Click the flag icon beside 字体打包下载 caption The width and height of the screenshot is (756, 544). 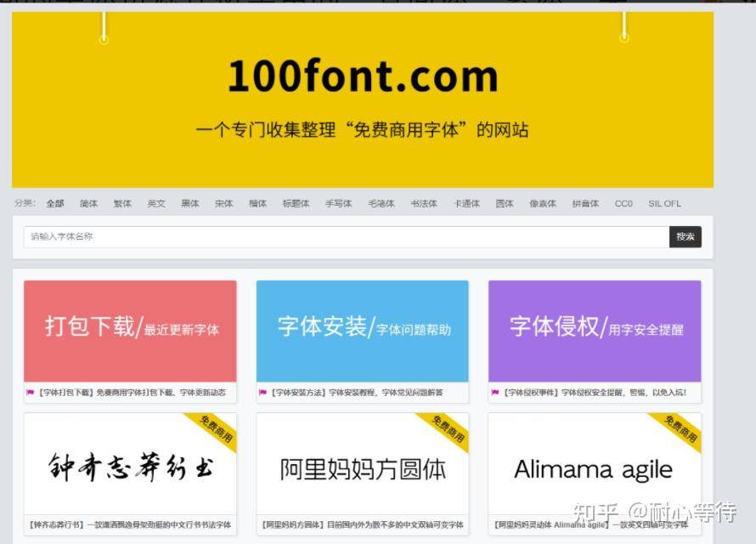point(31,393)
